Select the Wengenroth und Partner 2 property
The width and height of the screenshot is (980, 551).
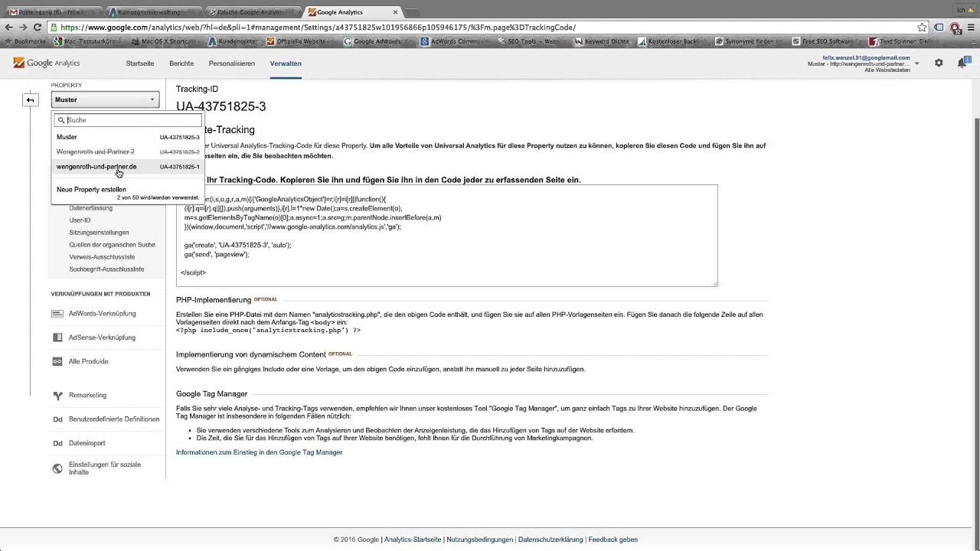[128, 152]
